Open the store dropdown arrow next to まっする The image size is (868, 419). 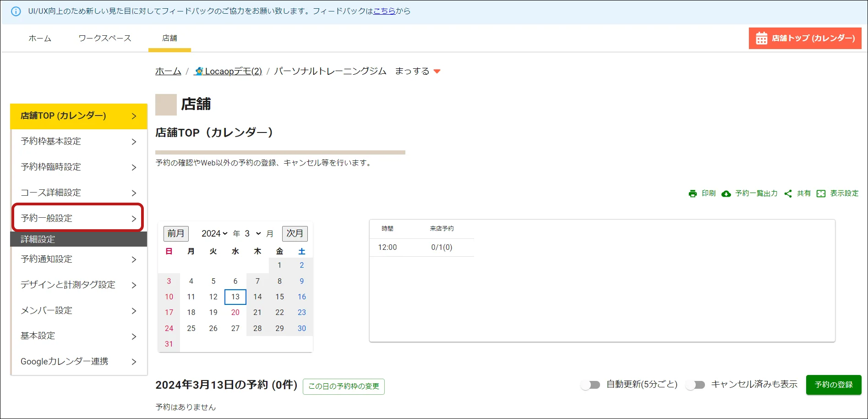[x=437, y=71]
